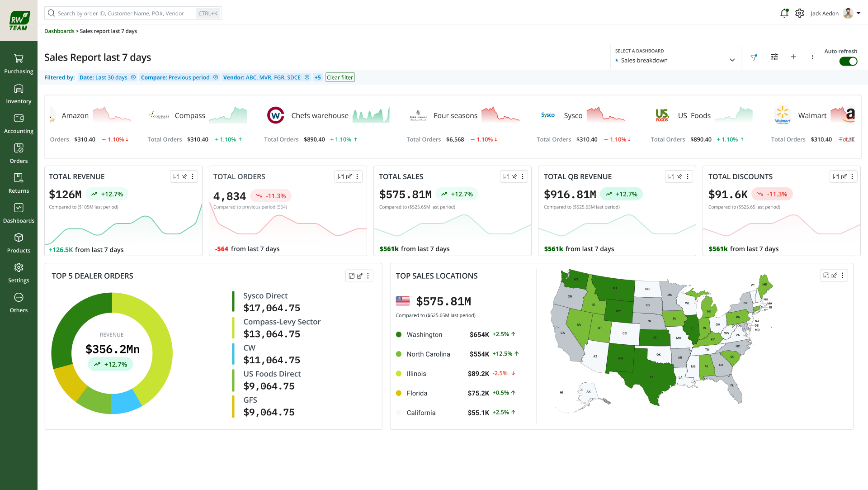
Task: Click the +12.7% revenue donut badge
Action: pyautogui.click(x=111, y=364)
